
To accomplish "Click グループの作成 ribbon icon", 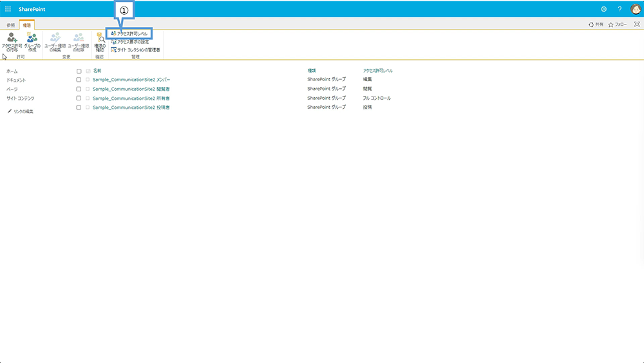I will (x=32, y=42).
